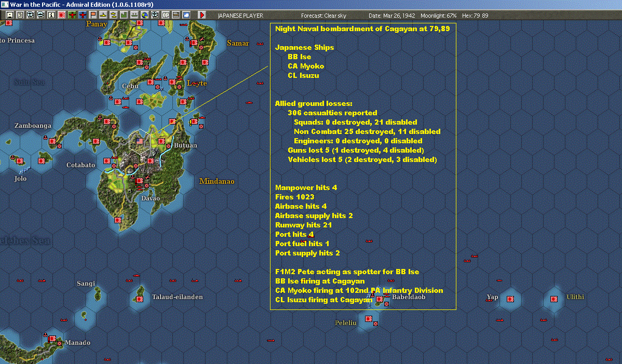Click the red play arrow to continue
Viewport: 622px width, 364px height.
202,15
